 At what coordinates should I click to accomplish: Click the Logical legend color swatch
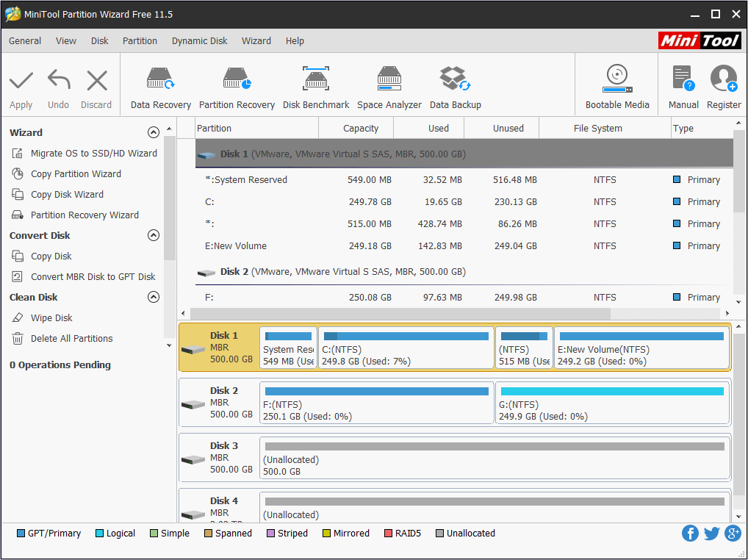99,534
